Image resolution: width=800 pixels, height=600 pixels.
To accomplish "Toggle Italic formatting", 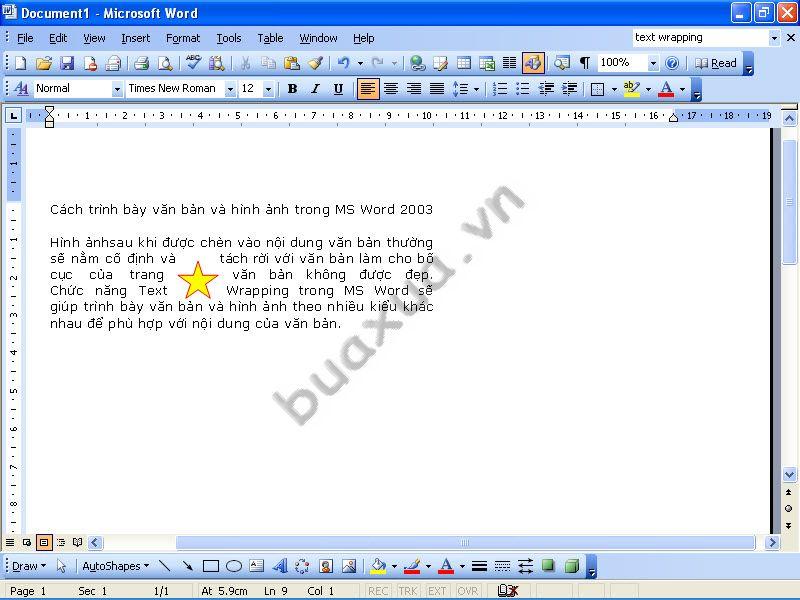I will click(x=315, y=89).
